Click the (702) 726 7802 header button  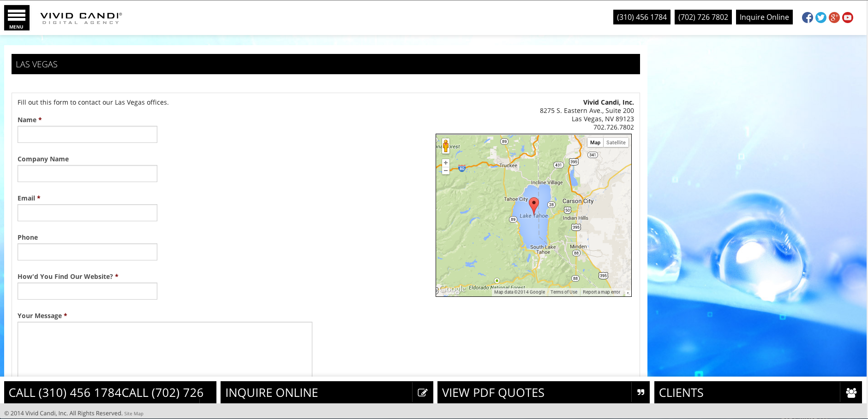(x=703, y=17)
